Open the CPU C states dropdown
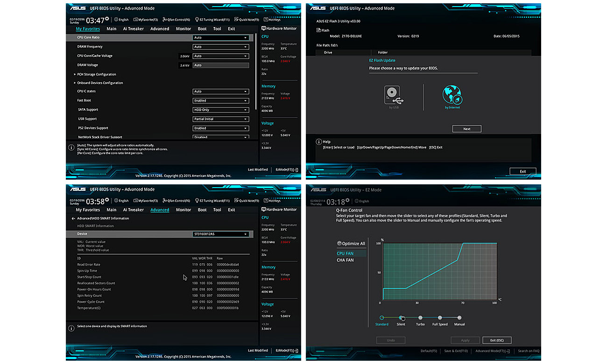 click(221, 91)
